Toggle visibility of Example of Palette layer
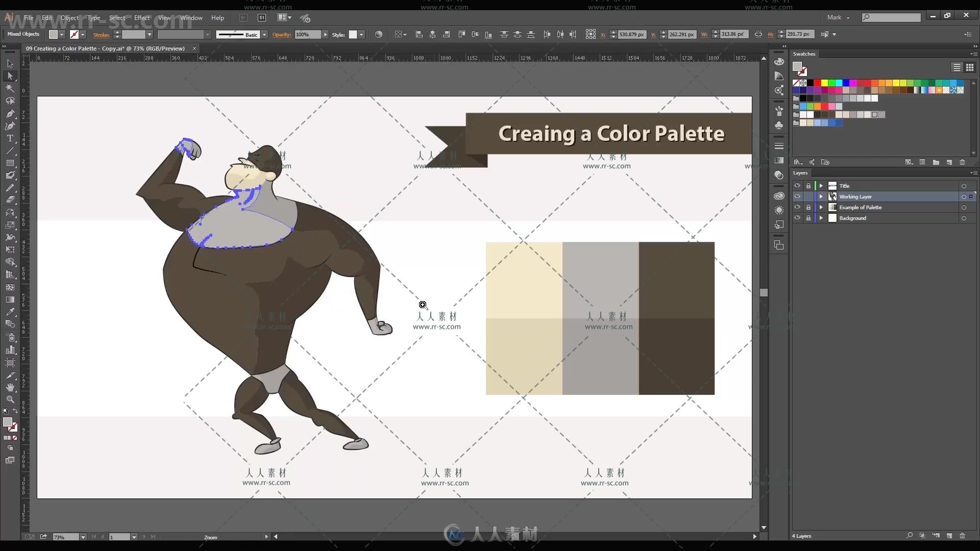This screenshot has width=980, height=551. click(x=797, y=207)
